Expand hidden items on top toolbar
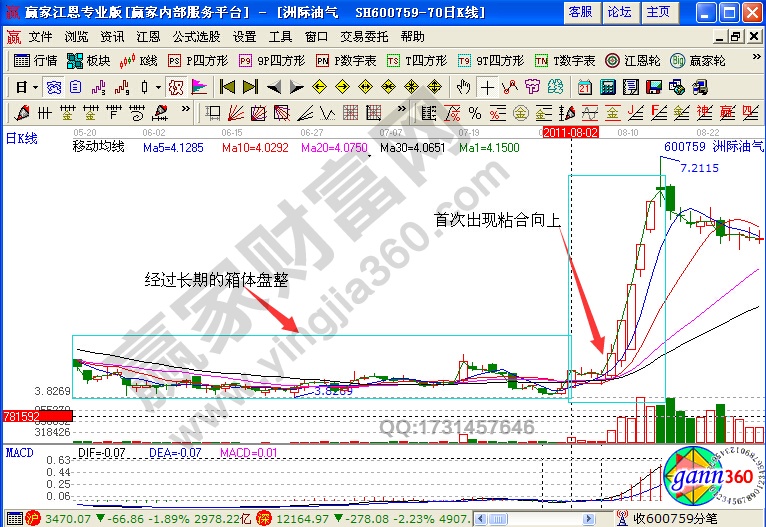 757,60
